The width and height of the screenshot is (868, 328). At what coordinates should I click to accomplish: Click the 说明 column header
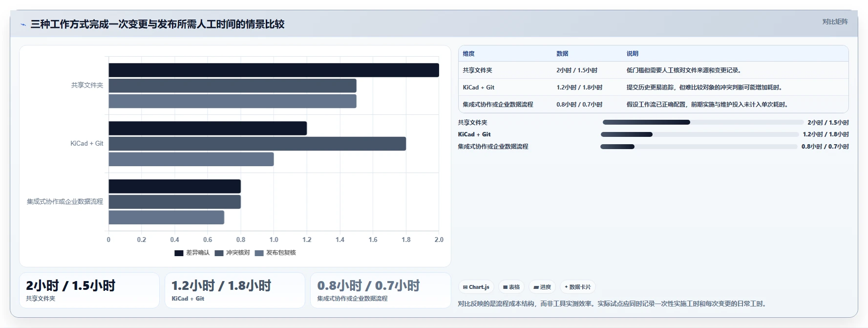[633, 54]
